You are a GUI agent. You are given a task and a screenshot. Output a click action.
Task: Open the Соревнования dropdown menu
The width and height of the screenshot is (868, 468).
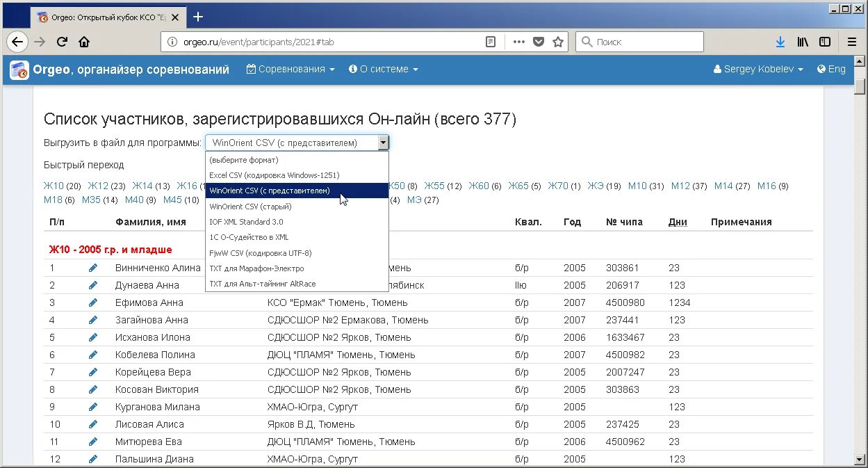(290, 70)
